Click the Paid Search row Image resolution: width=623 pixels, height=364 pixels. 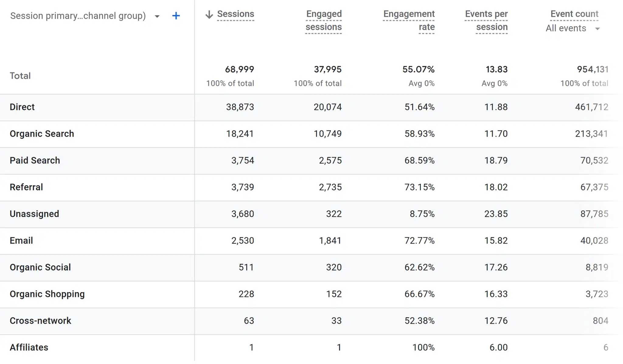pos(35,160)
